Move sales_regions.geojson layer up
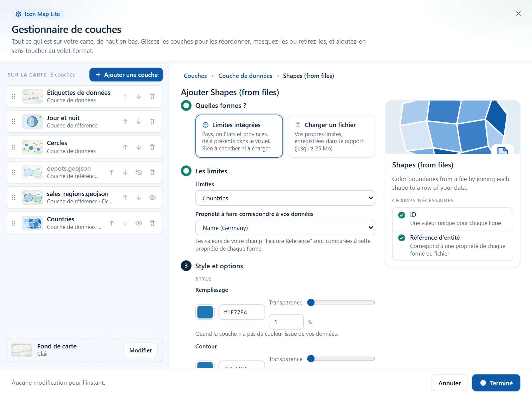532x397 pixels. (x=125, y=198)
